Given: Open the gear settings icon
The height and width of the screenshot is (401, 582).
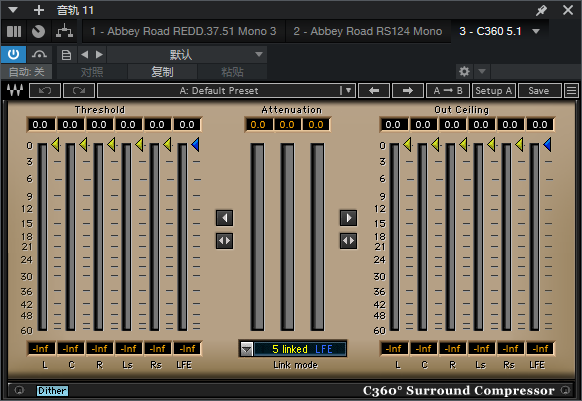Looking at the screenshot, I should 464,71.
